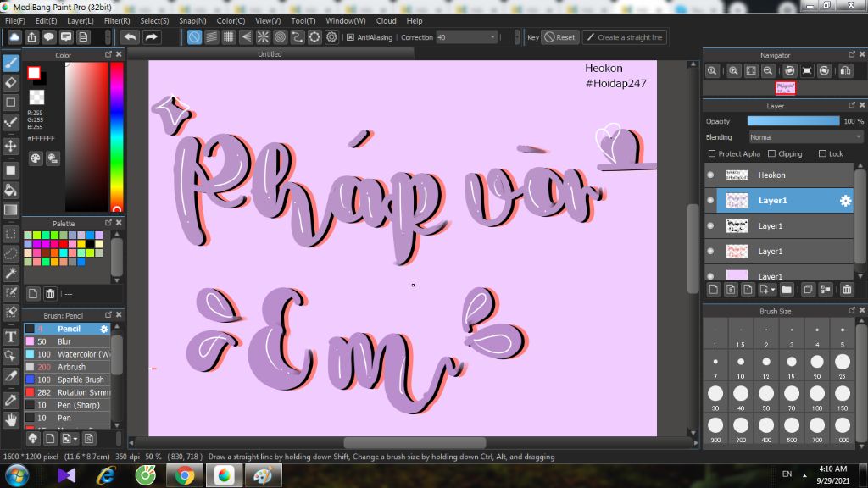Select the Move tool
This screenshot has height=488, width=868.
[11, 146]
